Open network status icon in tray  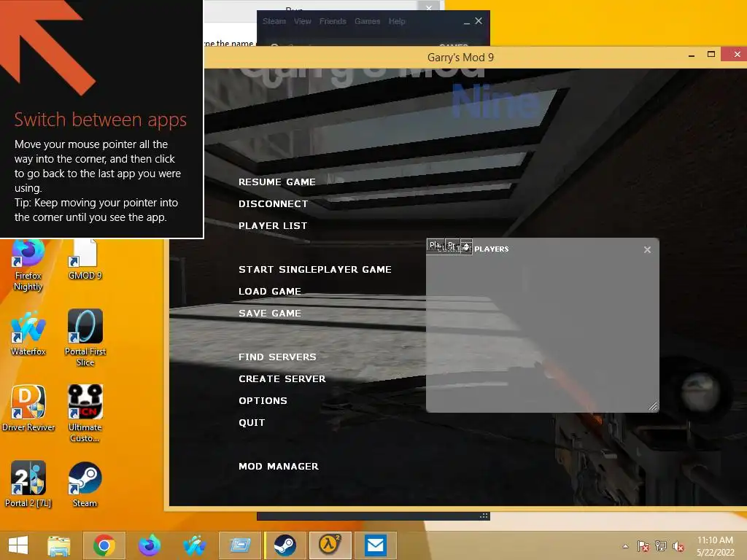pos(661,546)
